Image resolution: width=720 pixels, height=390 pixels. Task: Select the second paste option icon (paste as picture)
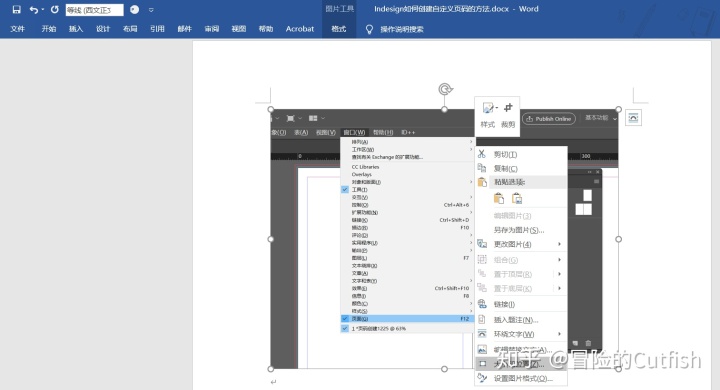coord(517,198)
